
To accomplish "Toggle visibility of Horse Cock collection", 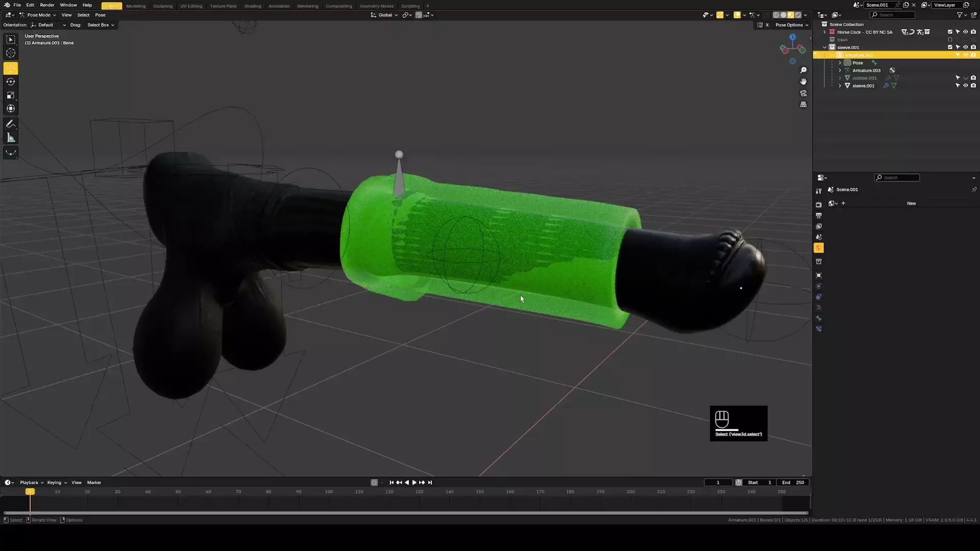I will (965, 32).
